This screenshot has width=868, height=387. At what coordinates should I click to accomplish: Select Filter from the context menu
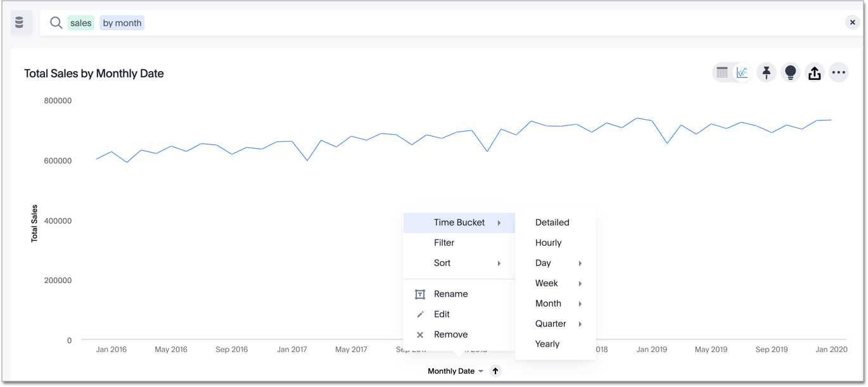[x=444, y=243]
